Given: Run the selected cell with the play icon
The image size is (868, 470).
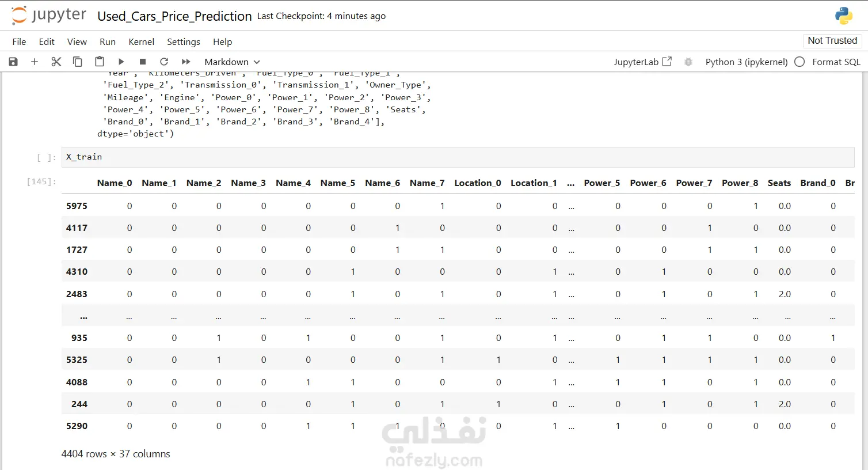Looking at the screenshot, I should [x=121, y=62].
